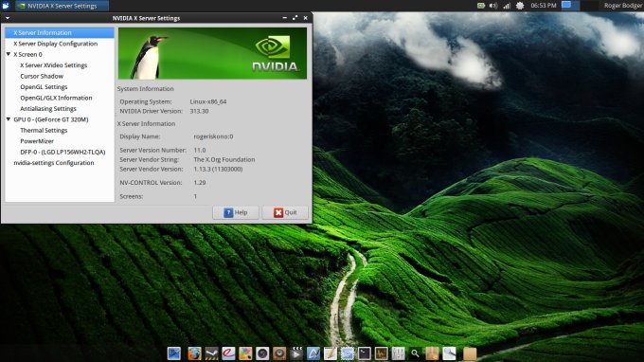Open the notepad with pencil dock icon
The image size is (644, 362).
tap(331, 353)
